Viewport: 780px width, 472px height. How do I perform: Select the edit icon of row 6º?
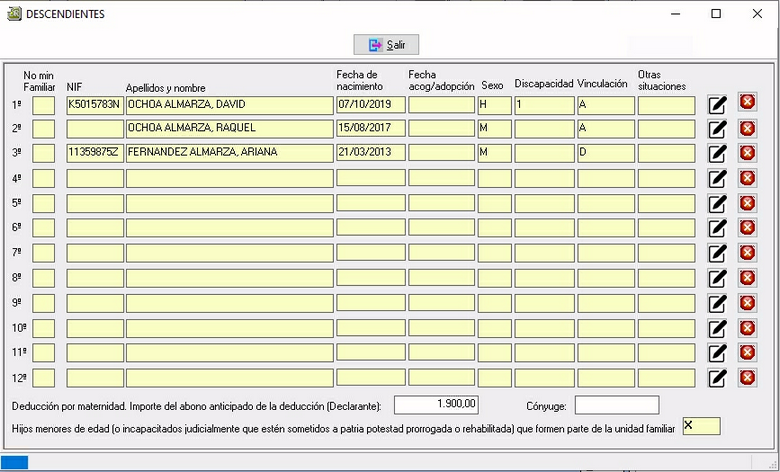point(717,228)
